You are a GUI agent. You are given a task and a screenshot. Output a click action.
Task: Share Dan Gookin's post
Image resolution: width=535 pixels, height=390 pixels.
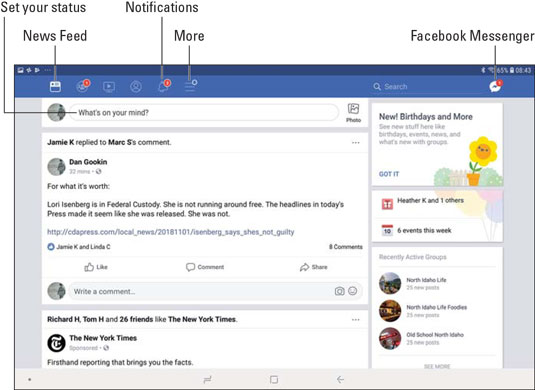(314, 267)
